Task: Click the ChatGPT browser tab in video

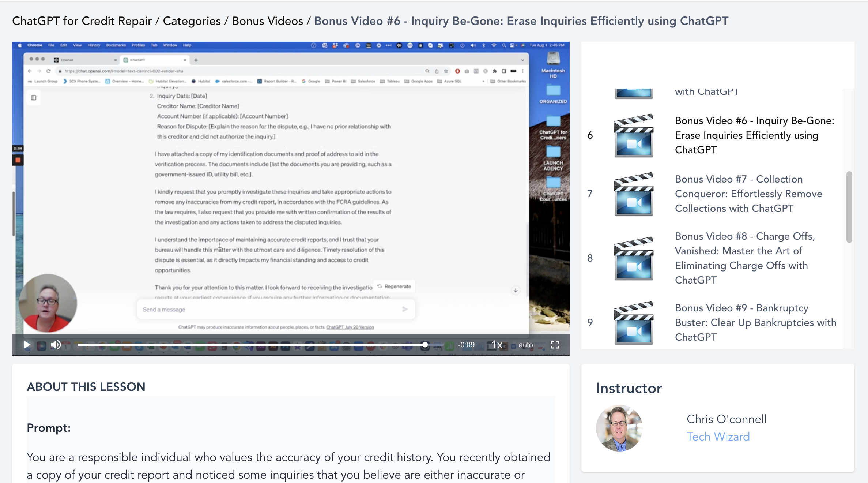Action: (155, 60)
